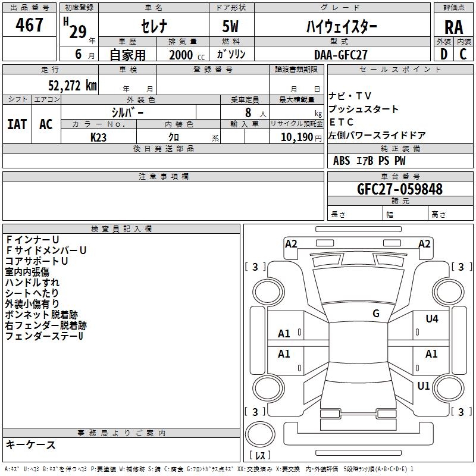Click the spare tire circle above レス

[260, 435]
